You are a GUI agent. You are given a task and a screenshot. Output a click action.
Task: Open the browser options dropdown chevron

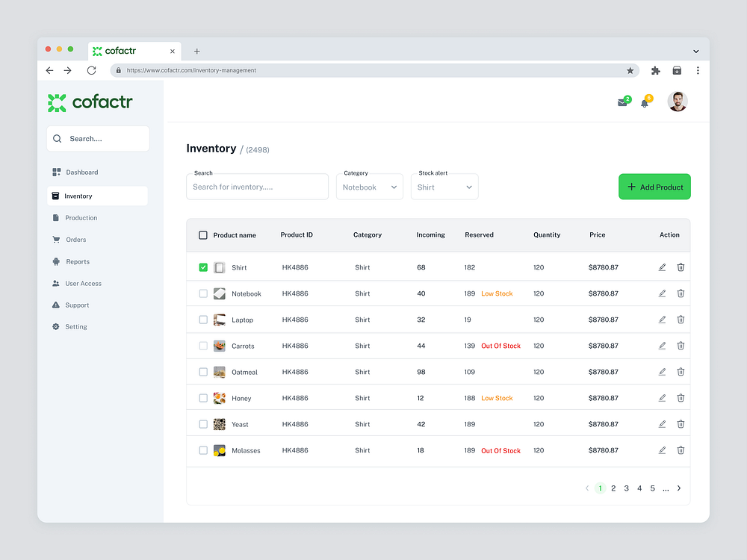(695, 50)
